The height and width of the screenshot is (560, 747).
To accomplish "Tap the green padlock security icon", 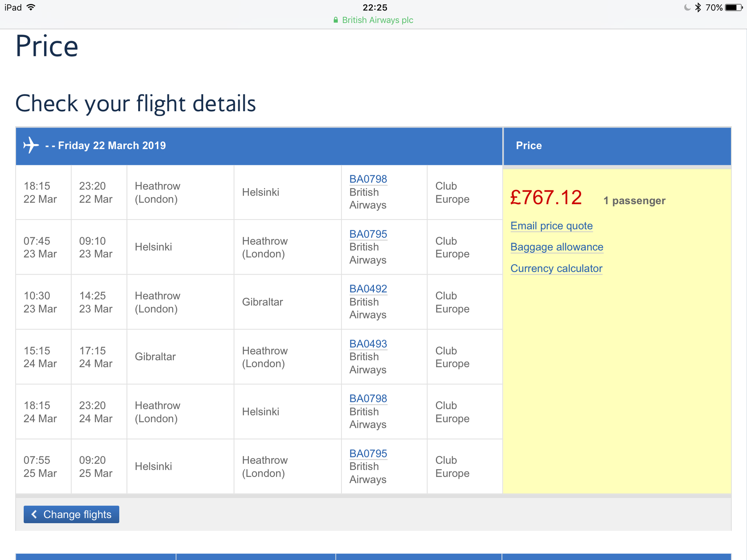I will (x=335, y=20).
